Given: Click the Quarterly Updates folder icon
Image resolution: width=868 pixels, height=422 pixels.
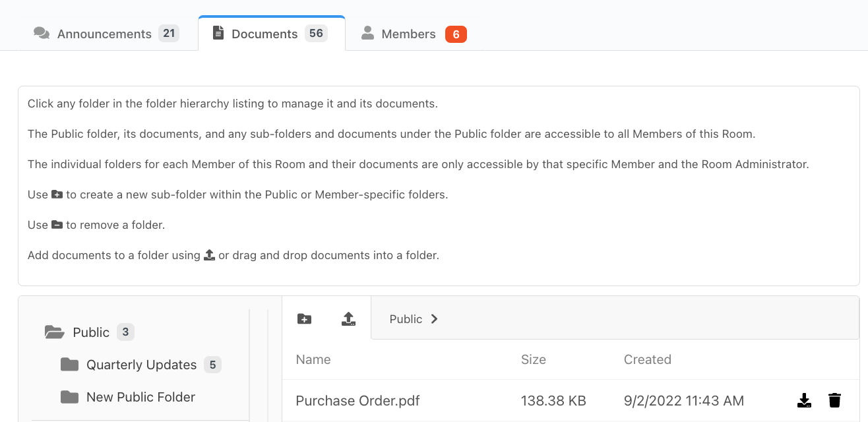Looking at the screenshot, I should pyautogui.click(x=69, y=365).
